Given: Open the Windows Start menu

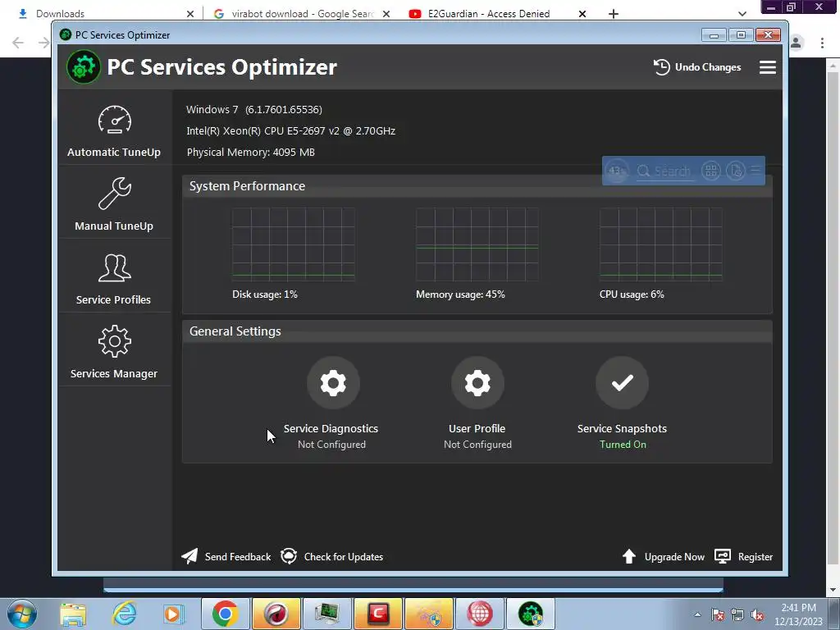Looking at the screenshot, I should (x=22, y=614).
